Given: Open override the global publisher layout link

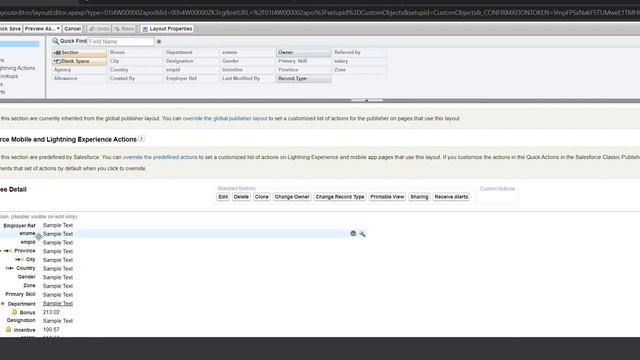Looking at the screenshot, I should [225, 118].
